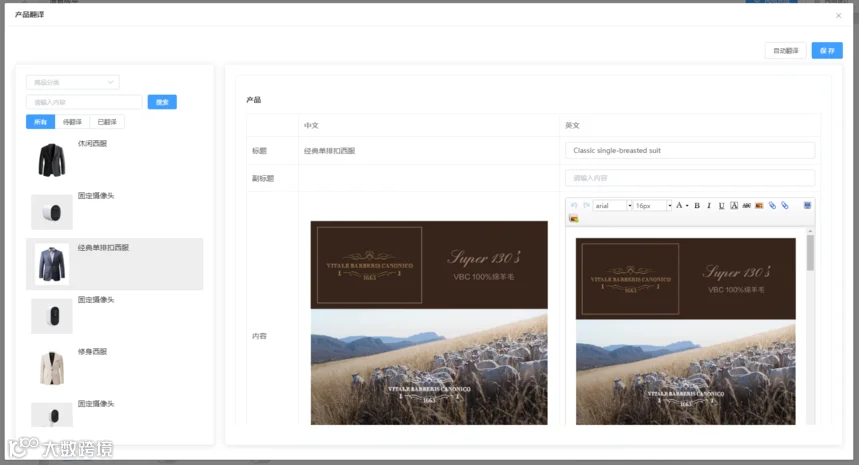
Task: Click white camera thumbnail below 休闲西服
Action: (x=52, y=212)
